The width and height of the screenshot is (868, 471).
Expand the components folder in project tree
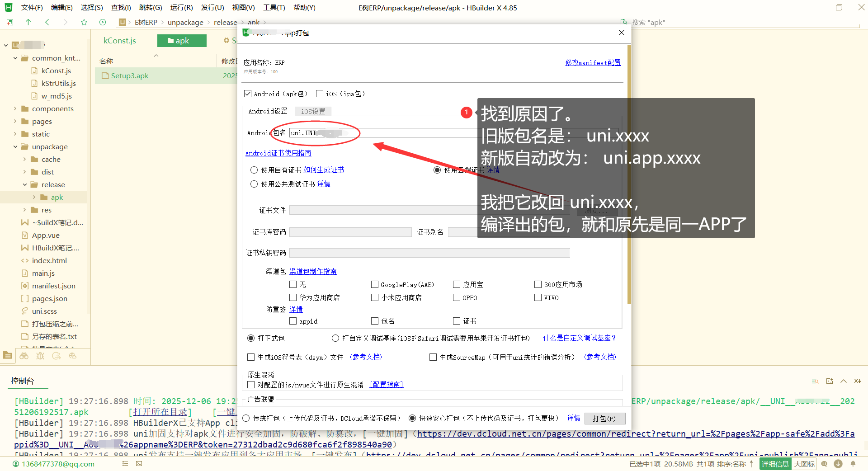point(15,108)
